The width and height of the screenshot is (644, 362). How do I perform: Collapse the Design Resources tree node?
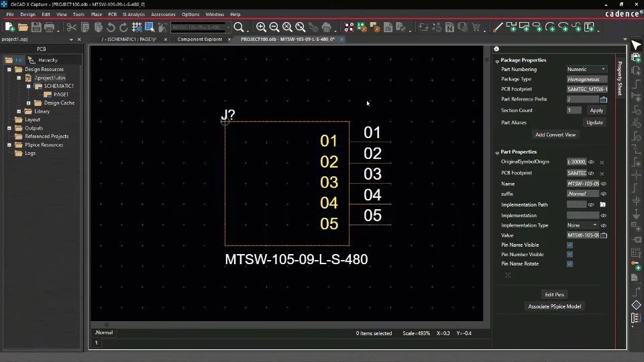[x=9, y=69]
